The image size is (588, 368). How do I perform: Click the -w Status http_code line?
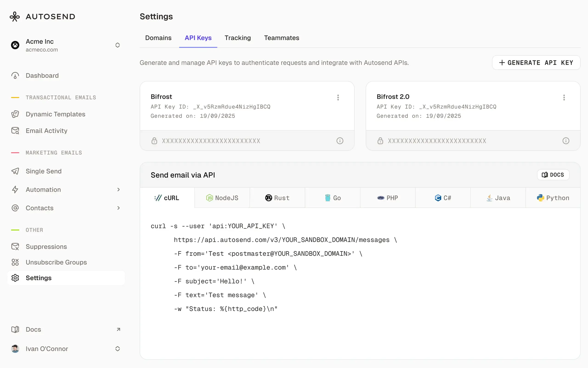(x=226, y=309)
